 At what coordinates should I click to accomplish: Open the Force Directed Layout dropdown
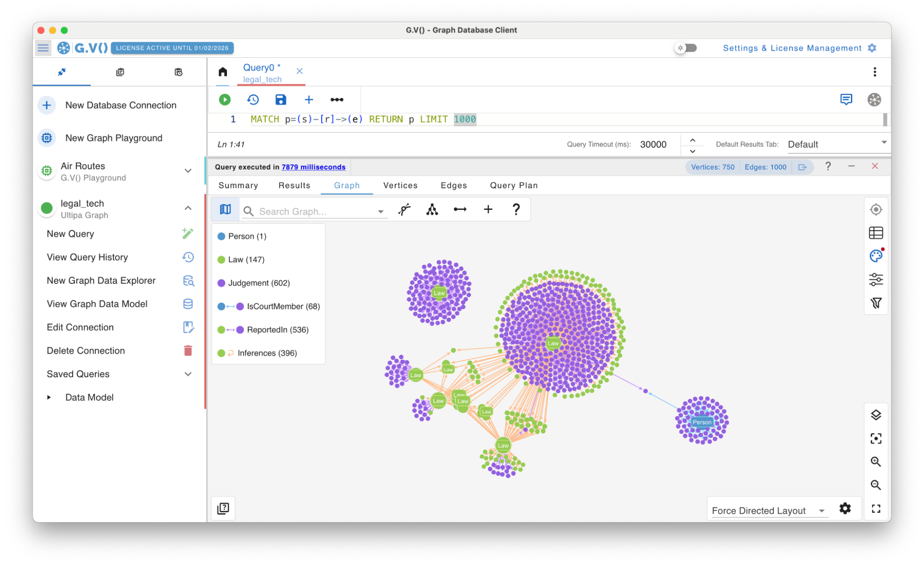point(768,511)
